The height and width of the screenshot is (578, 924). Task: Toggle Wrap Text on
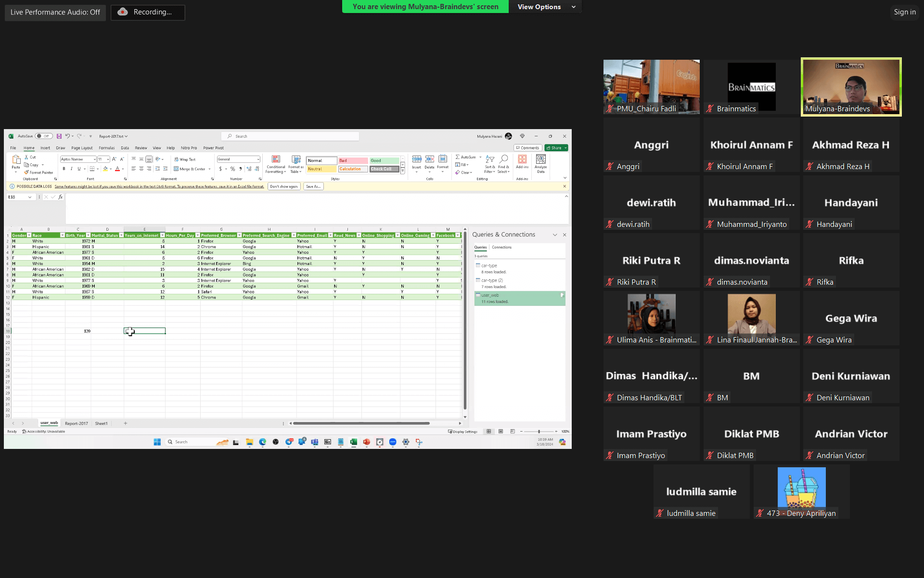point(185,159)
